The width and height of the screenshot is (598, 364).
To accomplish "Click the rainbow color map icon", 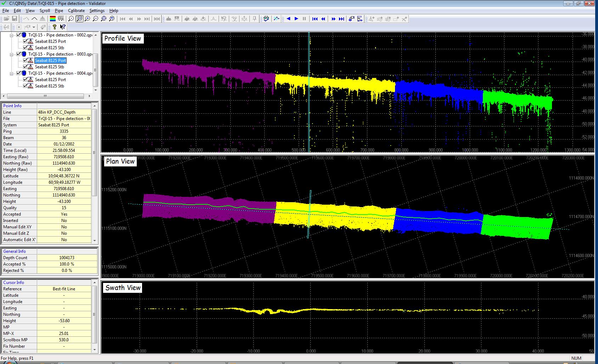I will (52, 19).
